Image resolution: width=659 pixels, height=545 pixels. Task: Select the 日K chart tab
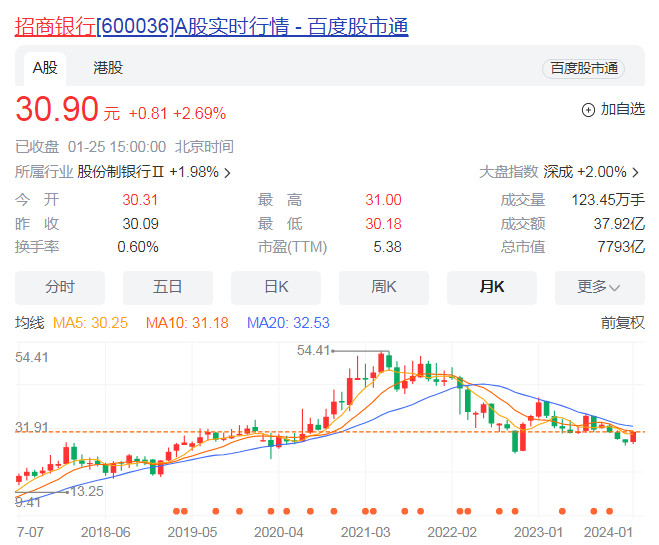276,287
